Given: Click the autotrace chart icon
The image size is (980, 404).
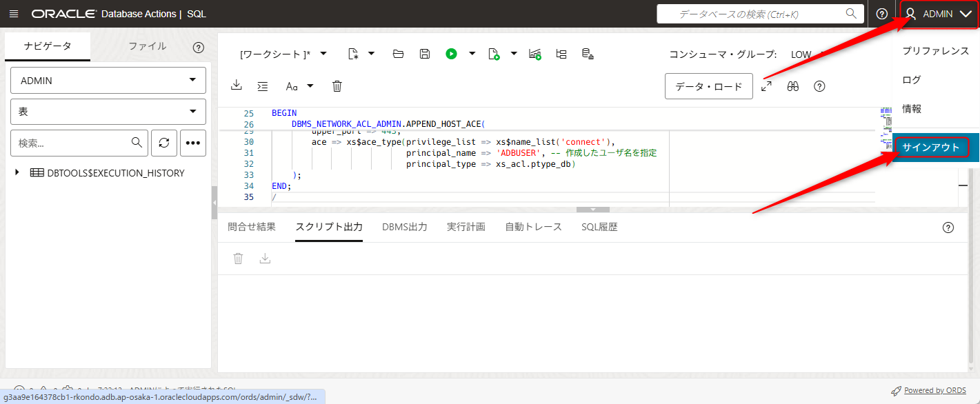Looking at the screenshot, I should [535, 54].
